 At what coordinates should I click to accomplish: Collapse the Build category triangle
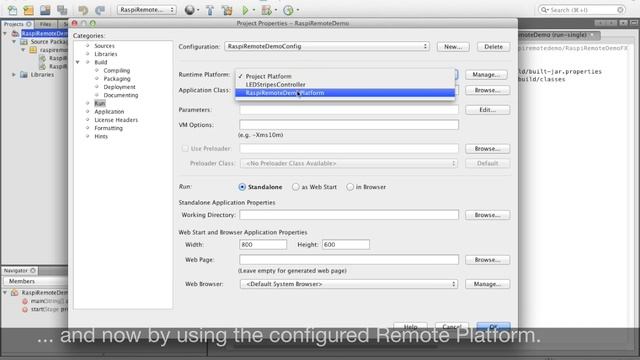click(78, 62)
